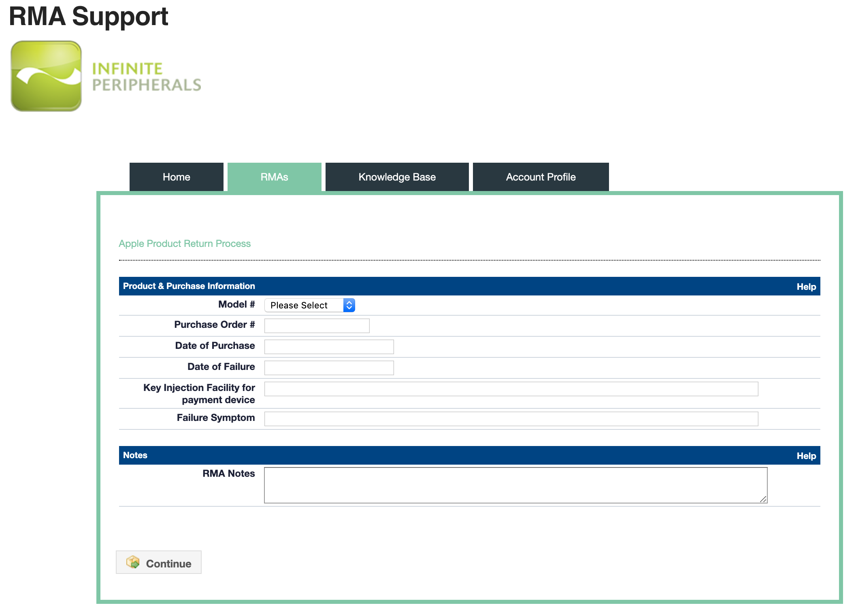856x616 pixels.
Task: Focus the Key Injection Facility field
Action: coord(511,389)
